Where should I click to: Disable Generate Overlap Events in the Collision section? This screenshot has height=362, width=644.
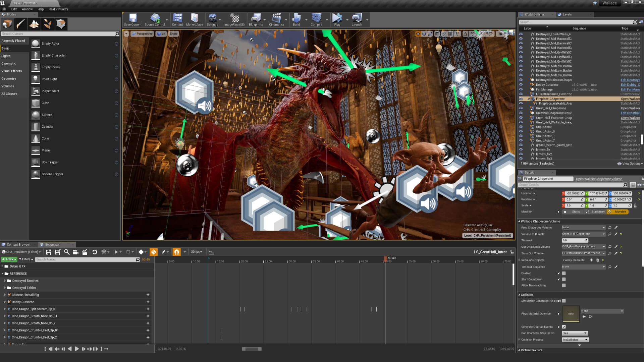pyautogui.click(x=564, y=326)
